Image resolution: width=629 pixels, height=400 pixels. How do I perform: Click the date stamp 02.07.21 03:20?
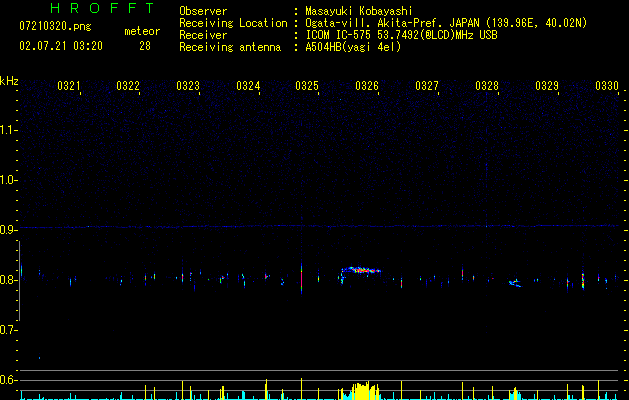click(61, 46)
